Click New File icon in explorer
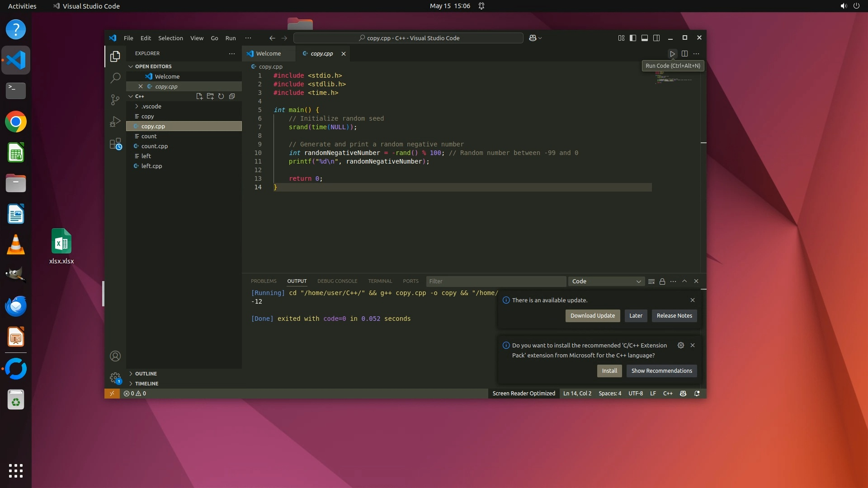This screenshot has width=868, height=488. click(199, 96)
